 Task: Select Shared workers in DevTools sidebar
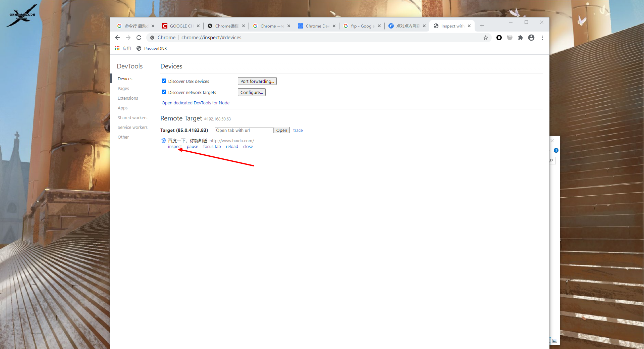(132, 117)
